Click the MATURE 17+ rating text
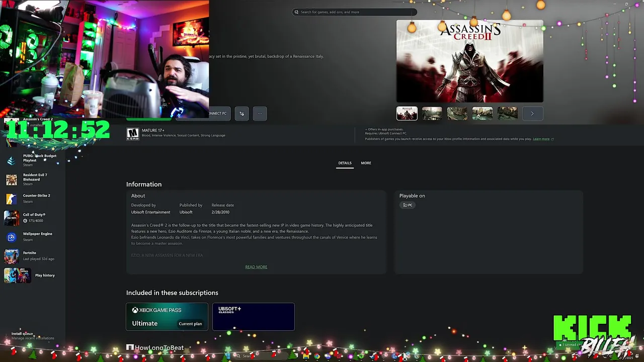Screen dimensions: 644x362 153,130
